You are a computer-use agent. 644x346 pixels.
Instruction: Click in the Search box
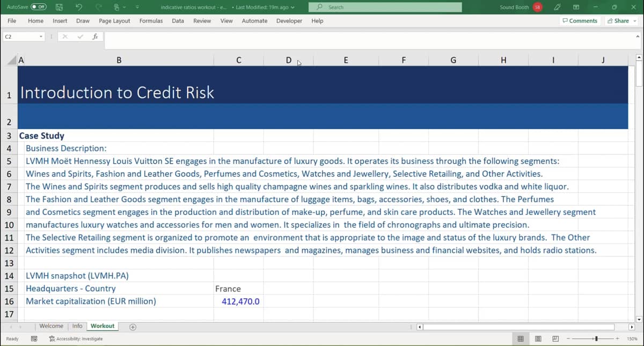pyautogui.click(x=385, y=7)
